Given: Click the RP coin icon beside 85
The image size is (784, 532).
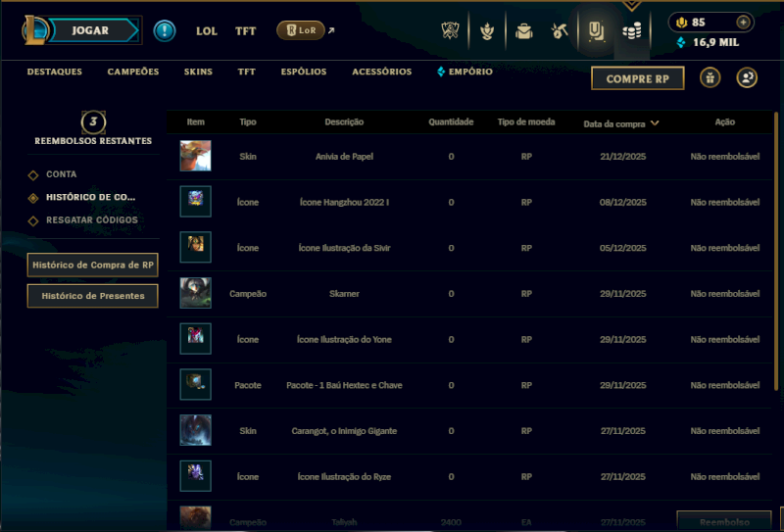Looking at the screenshot, I should coord(681,22).
